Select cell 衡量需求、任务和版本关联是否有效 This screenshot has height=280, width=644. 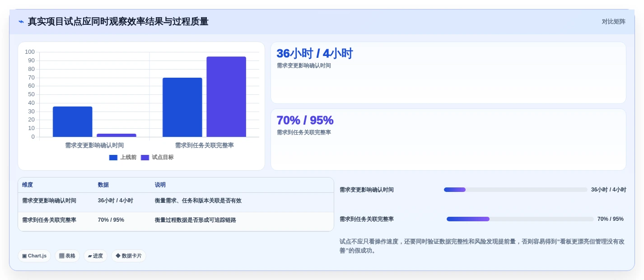pyautogui.click(x=198, y=201)
